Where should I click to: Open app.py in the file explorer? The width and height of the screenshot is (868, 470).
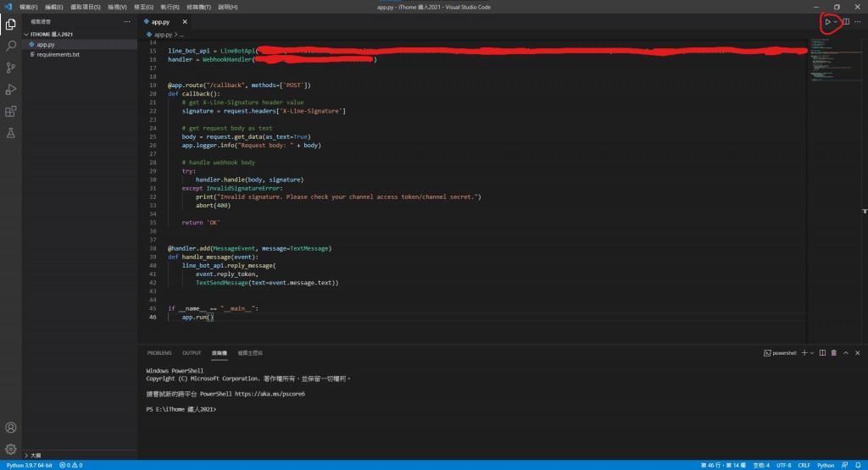tap(46, 44)
